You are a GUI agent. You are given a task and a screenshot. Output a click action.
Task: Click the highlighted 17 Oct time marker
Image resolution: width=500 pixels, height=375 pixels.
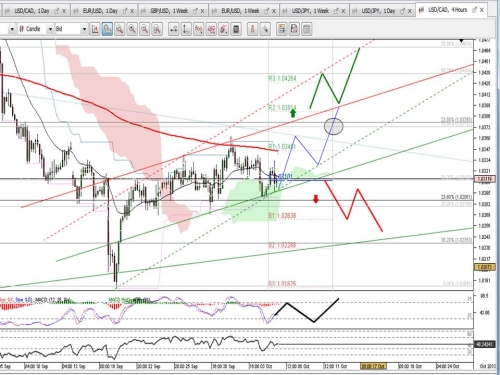pyautogui.click(x=373, y=366)
